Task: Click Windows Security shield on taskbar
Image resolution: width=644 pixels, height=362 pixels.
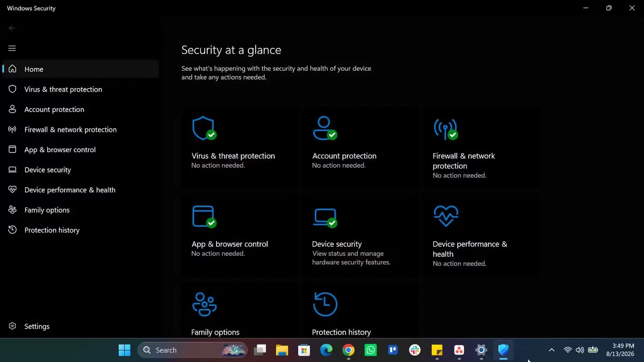Action: tap(503, 350)
